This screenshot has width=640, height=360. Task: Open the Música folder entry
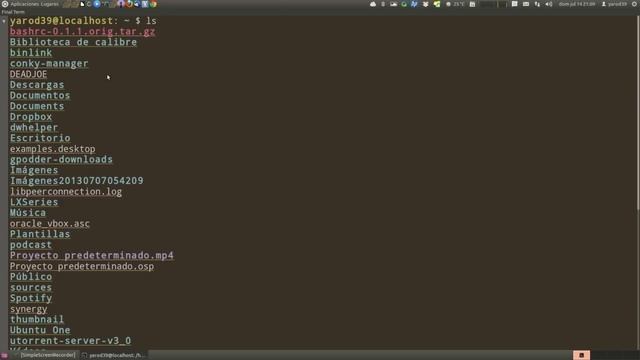[28, 213]
